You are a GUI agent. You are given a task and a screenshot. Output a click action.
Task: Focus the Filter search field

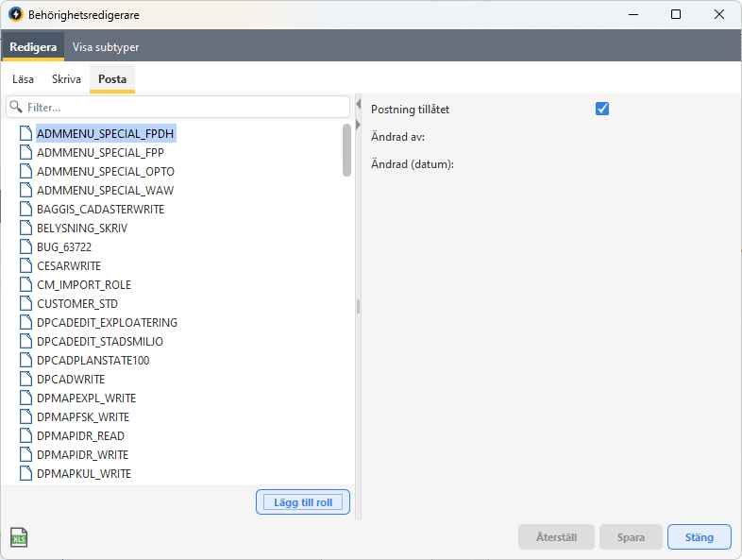[x=184, y=108]
